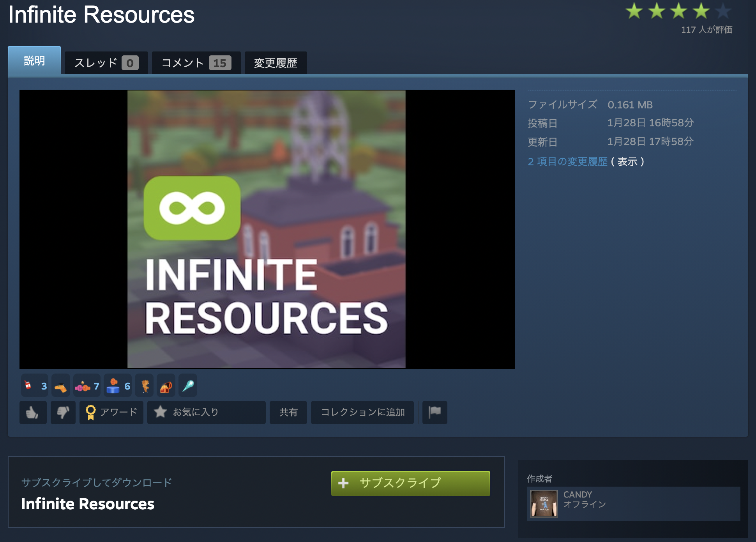Click the Infinite Resources page title

tap(101, 15)
